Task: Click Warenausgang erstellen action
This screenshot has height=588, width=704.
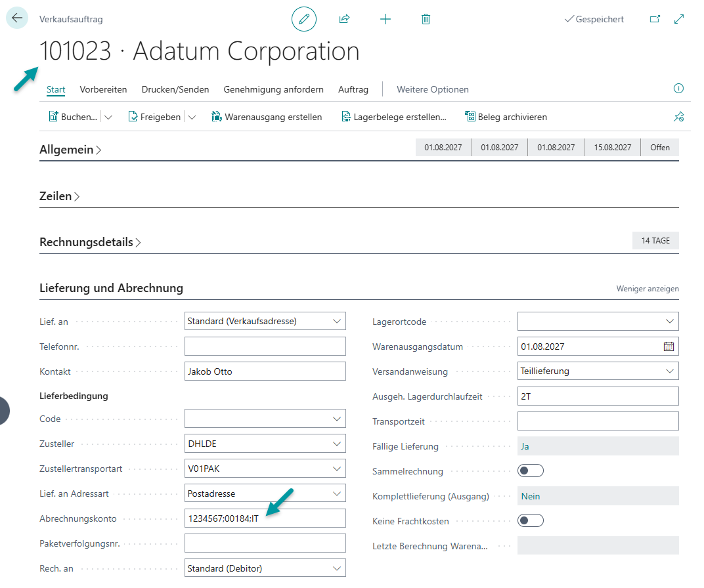Action: [267, 117]
